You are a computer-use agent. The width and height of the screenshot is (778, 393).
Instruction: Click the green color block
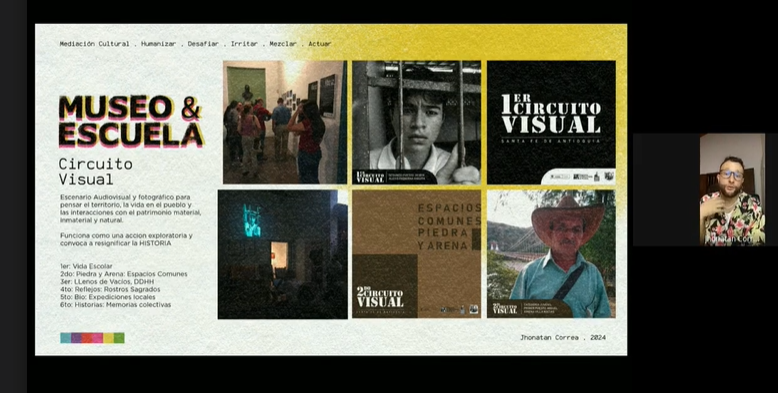pos(119,338)
